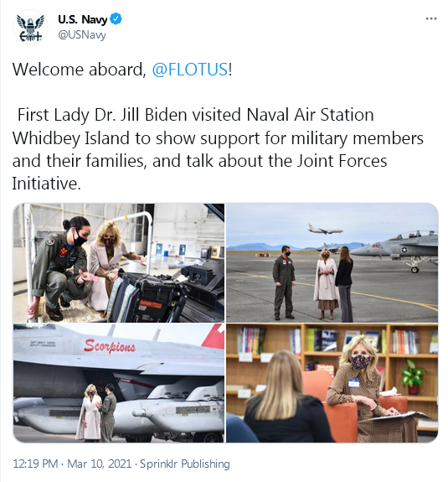
Task: Open the airfield tarmac photo
Action: coord(332,263)
